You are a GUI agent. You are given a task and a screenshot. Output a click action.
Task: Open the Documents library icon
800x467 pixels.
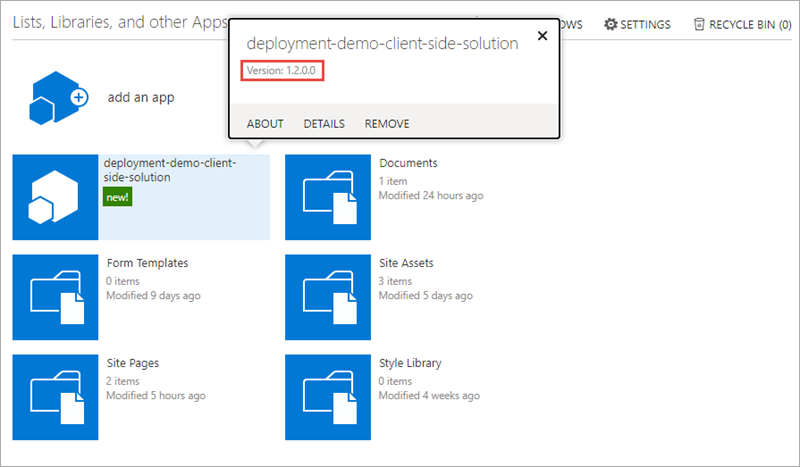click(328, 197)
